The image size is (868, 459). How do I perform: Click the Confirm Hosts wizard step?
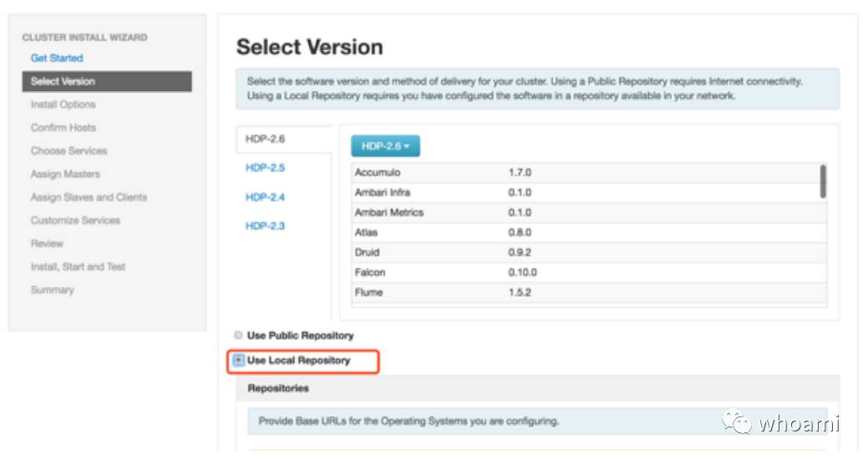[x=63, y=128]
